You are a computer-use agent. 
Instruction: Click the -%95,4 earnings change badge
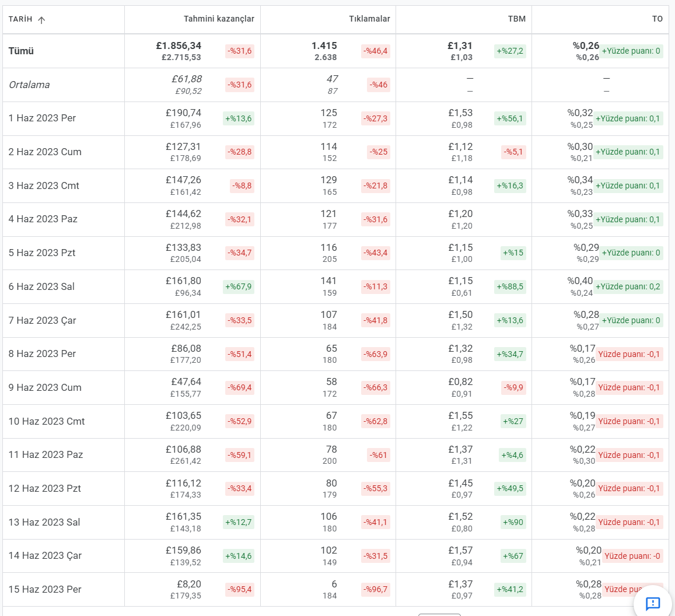coord(240,589)
